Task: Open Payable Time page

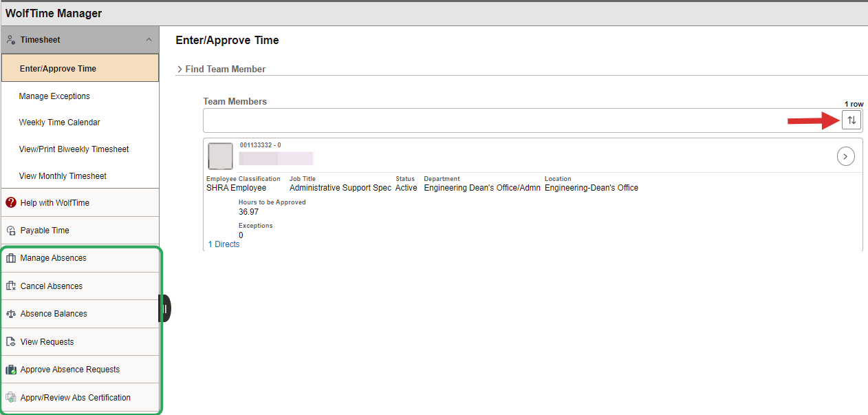Action: pyautogui.click(x=80, y=231)
